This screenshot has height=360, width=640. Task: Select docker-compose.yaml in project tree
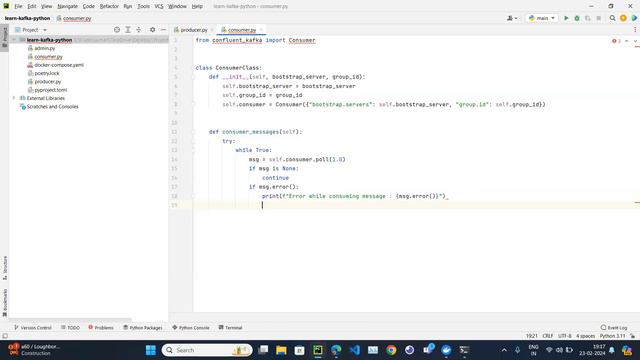[59, 65]
